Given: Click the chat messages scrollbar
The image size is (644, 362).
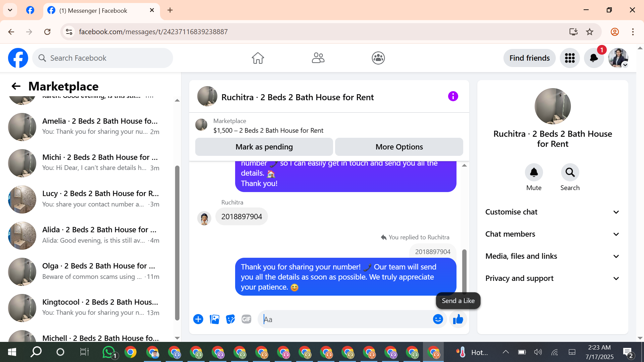Looking at the screenshot, I should (x=464, y=271).
